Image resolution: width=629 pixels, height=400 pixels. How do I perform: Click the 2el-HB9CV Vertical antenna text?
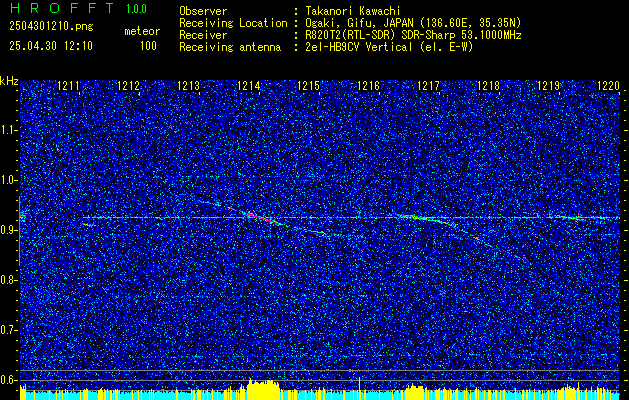[x=389, y=47]
